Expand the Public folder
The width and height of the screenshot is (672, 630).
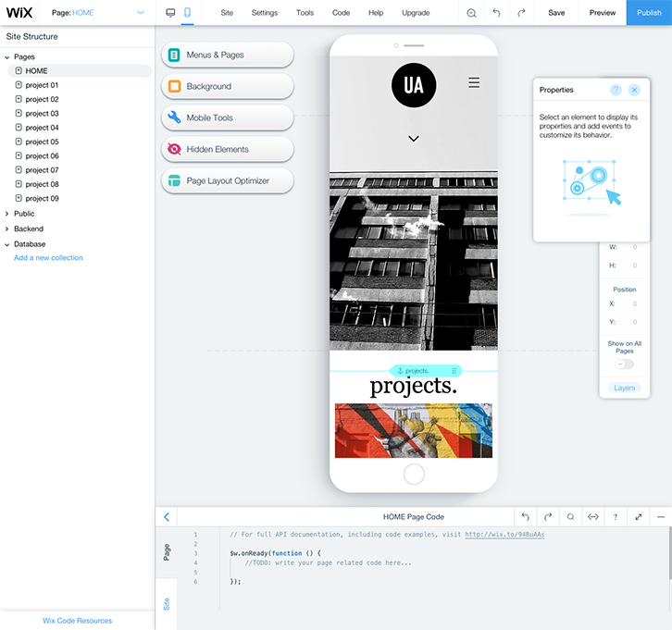[6, 214]
